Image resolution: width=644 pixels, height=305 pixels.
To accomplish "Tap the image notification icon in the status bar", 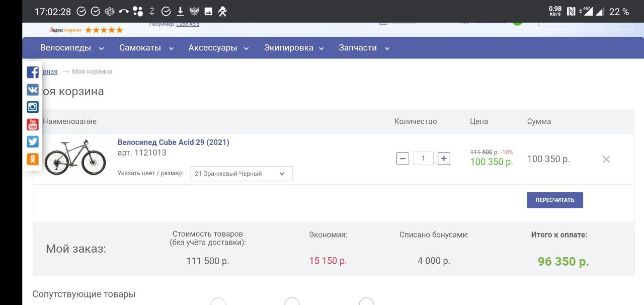I will pyautogui.click(x=208, y=11).
